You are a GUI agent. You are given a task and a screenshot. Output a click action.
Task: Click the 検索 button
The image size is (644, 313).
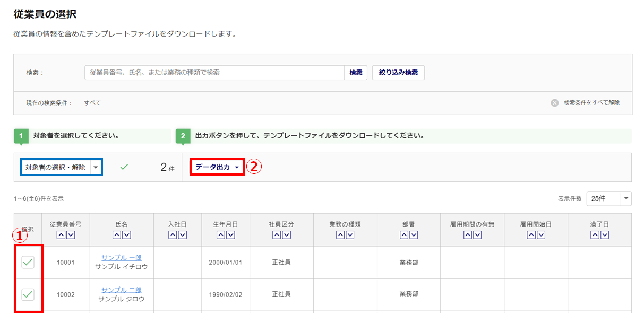pos(356,73)
